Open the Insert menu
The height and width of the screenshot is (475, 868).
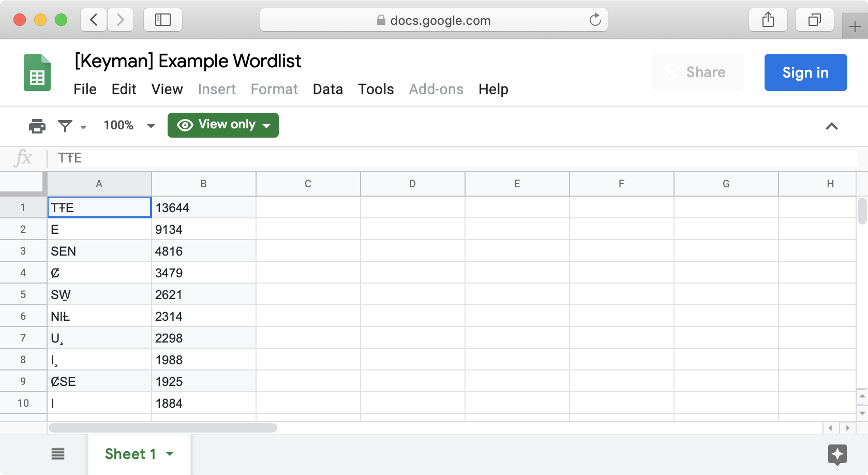point(217,90)
